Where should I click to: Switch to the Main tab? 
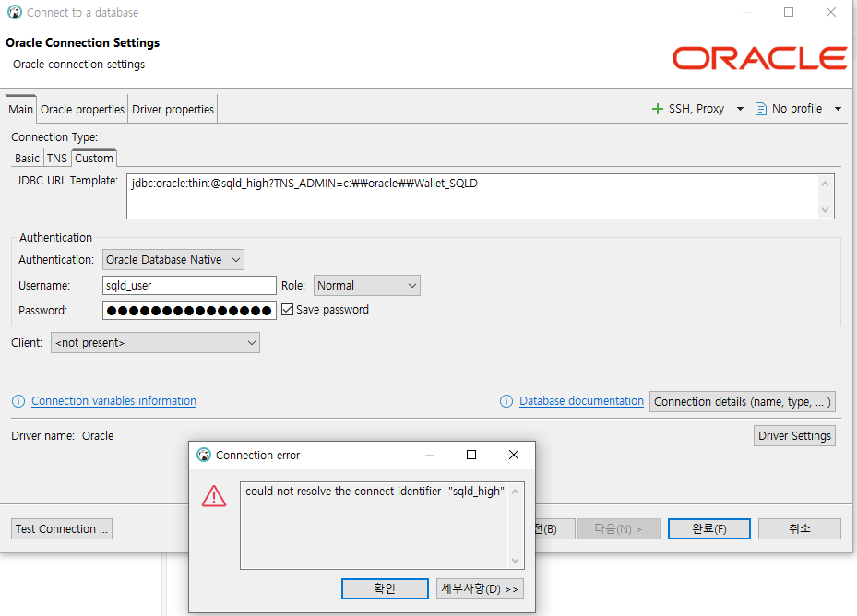tap(21, 109)
